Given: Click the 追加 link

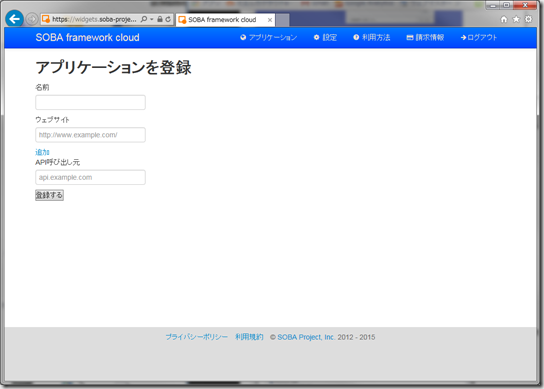Looking at the screenshot, I should click(x=42, y=152).
